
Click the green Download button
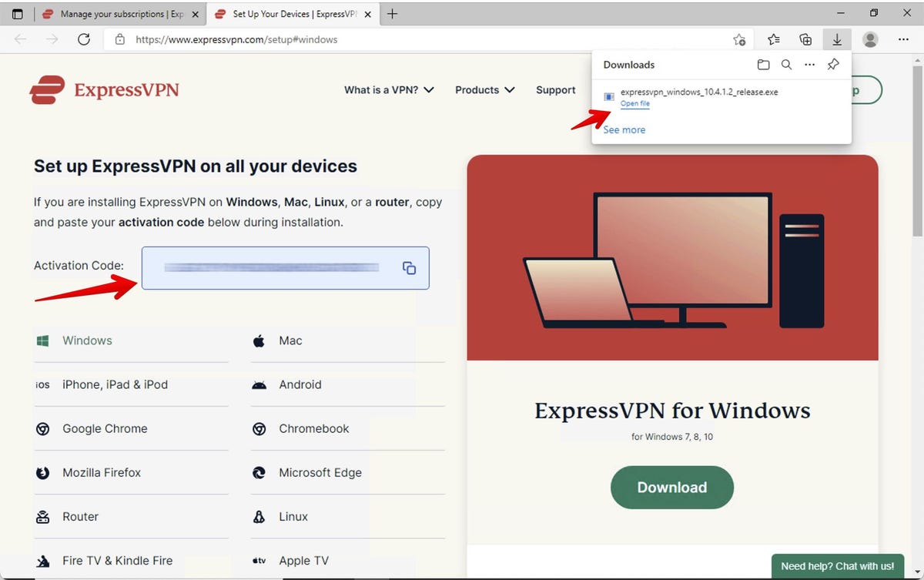(x=672, y=488)
